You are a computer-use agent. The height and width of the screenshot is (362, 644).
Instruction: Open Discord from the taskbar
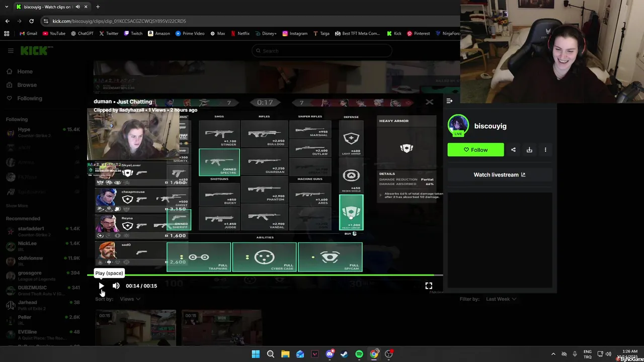pyautogui.click(x=330, y=354)
